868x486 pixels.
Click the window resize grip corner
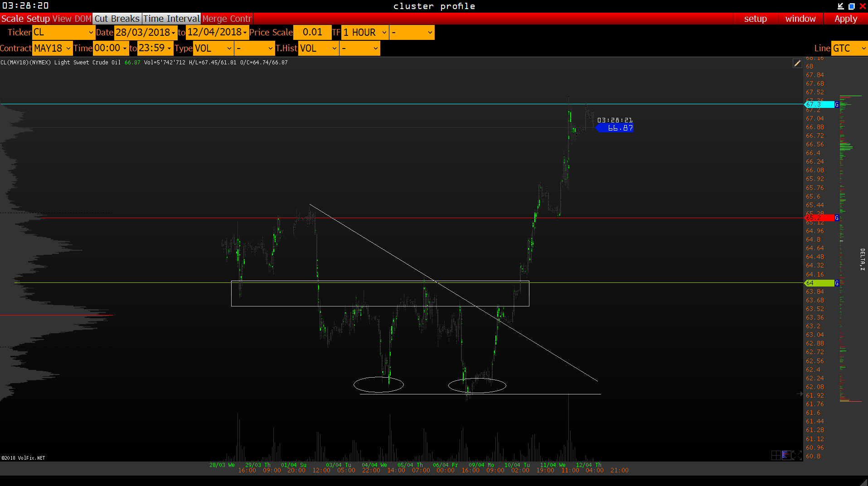point(863,481)
